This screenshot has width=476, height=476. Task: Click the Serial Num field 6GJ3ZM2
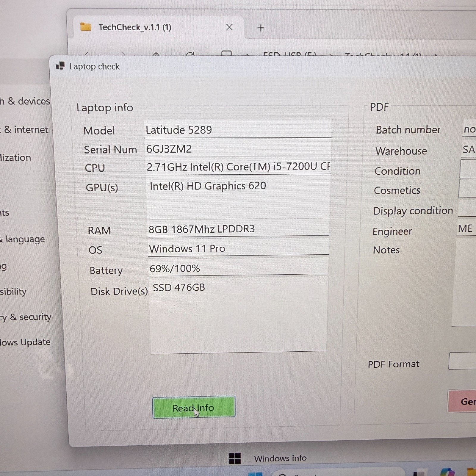tap(238, 149)
